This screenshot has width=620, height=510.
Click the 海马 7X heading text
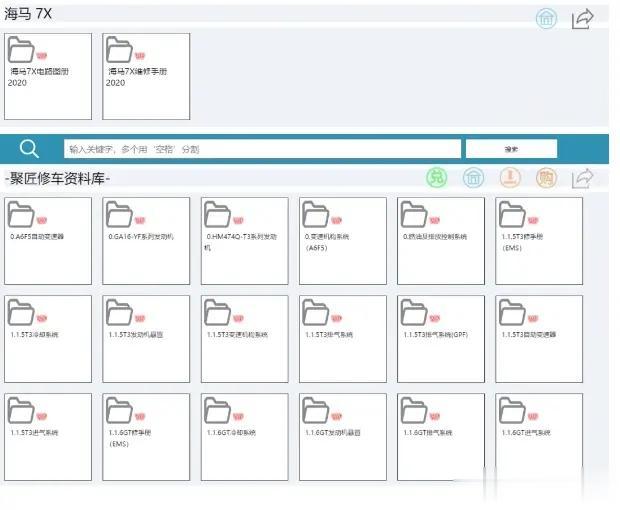[28, 14]
